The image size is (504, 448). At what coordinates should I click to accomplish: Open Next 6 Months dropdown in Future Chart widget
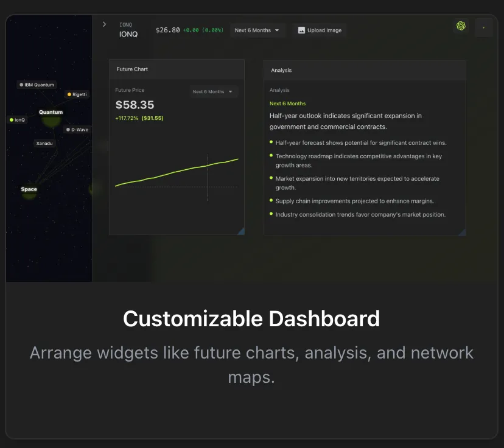[x=213, y=91]
